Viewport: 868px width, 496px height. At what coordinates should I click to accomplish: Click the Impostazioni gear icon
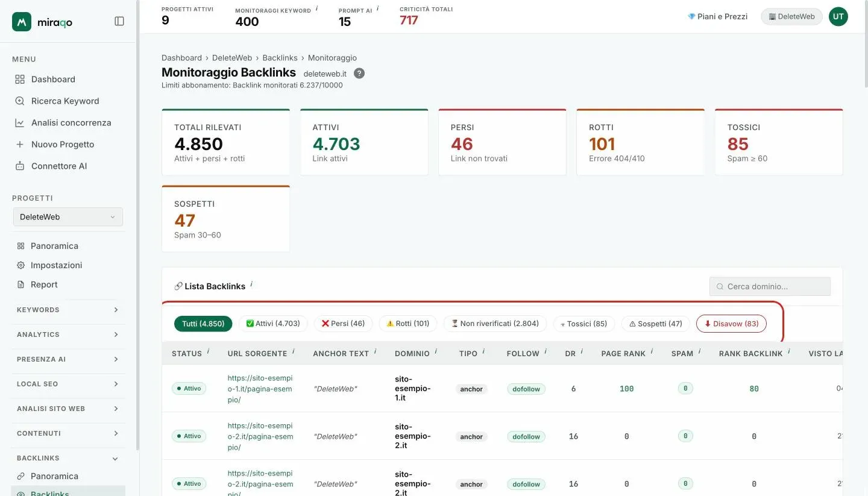point(20,265)
